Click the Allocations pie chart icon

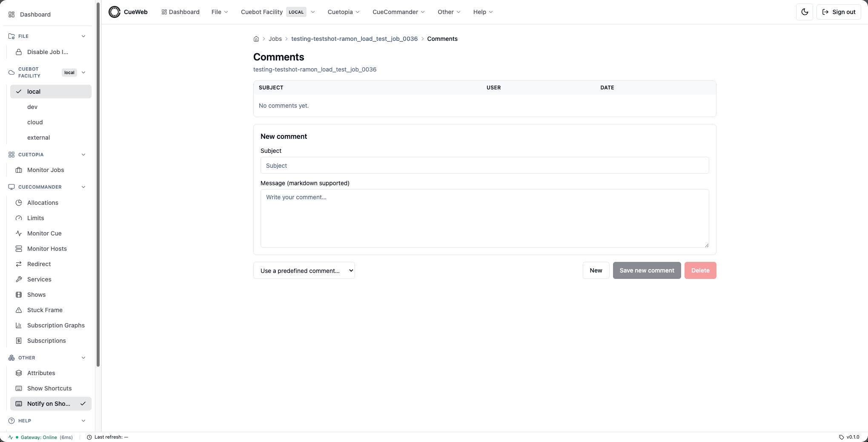tap(19, 203)
